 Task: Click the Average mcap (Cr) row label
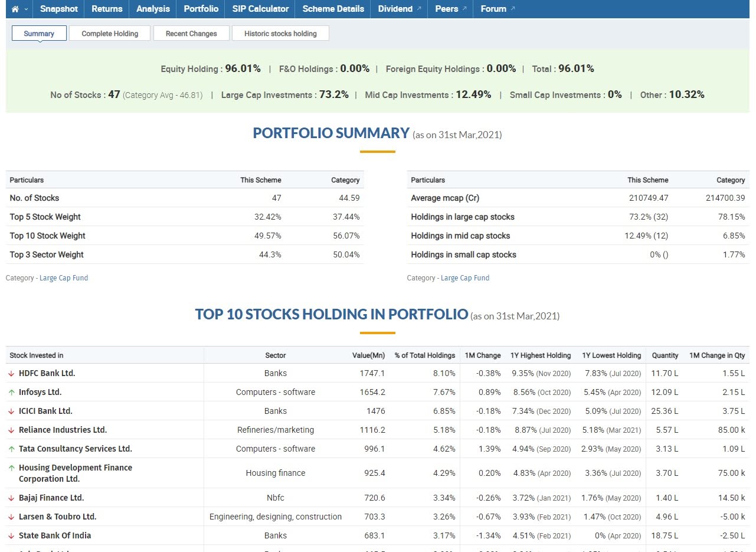[445, 198]
